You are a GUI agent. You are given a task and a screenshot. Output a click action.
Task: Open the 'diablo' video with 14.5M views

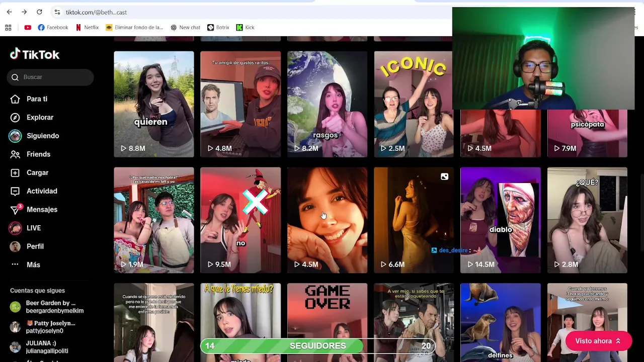(501, 220)
